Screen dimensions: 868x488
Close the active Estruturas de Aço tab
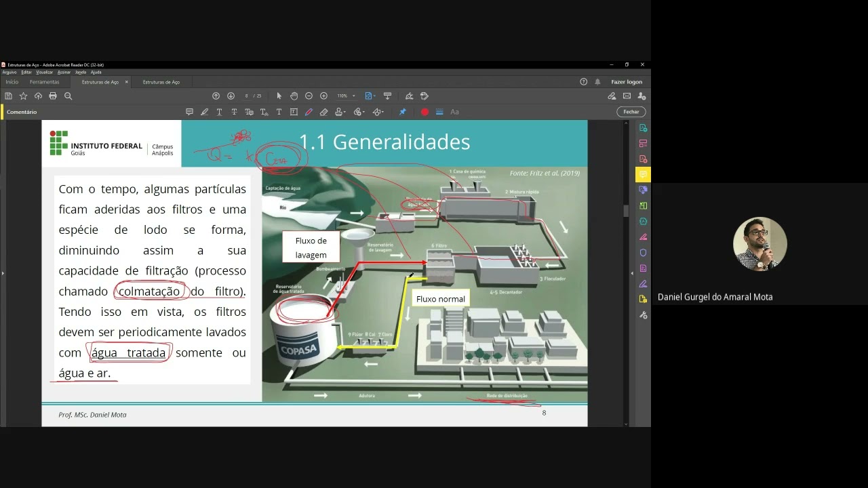click(x=126, y=82)
